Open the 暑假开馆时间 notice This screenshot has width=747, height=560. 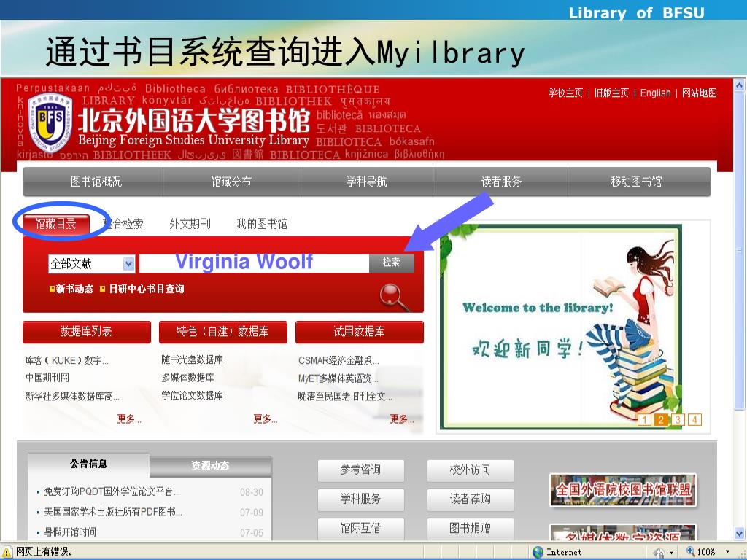70,532
